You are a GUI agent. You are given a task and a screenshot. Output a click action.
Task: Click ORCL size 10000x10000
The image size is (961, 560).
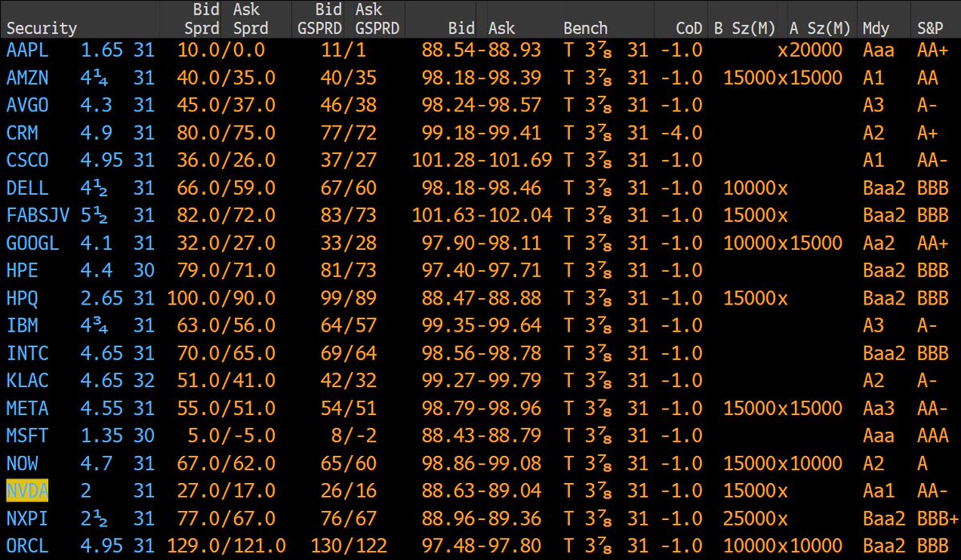pos(782,546)
